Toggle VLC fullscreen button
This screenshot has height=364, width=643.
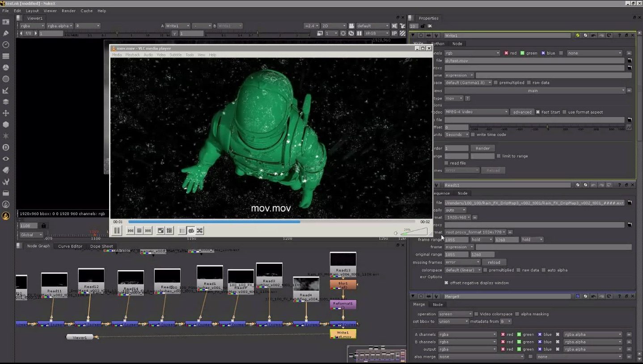[161, 230]
